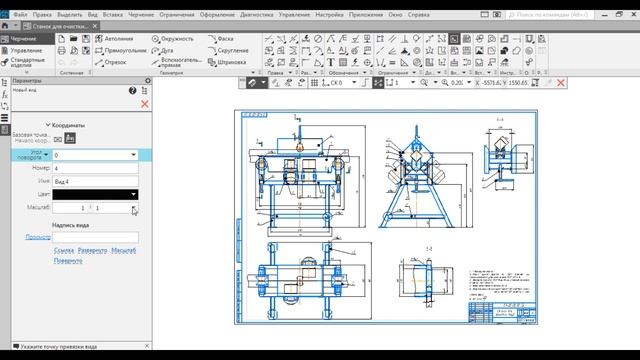Expand the Обозначения group arrow
The image size is (640, 360).
pos(364,73)
